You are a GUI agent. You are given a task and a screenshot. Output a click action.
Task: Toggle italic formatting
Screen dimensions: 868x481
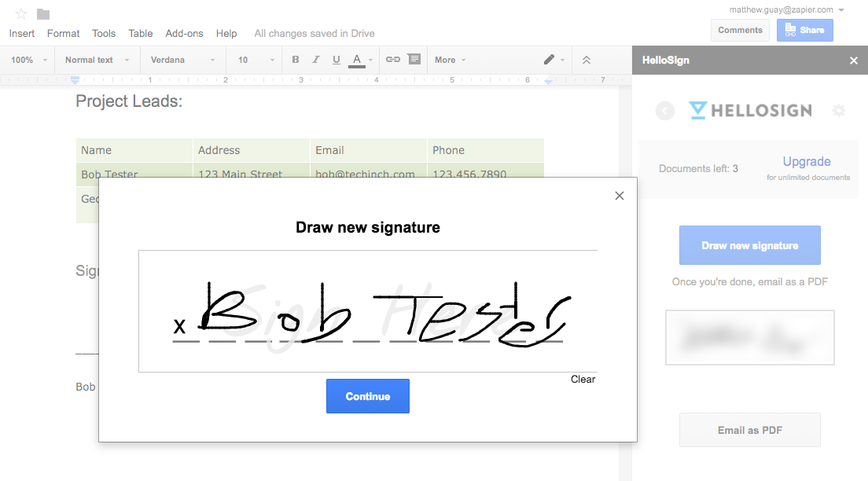[x=316, y=60]
